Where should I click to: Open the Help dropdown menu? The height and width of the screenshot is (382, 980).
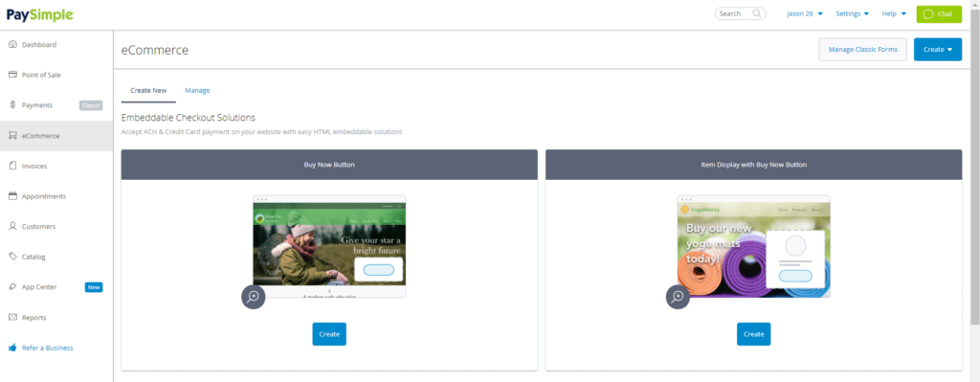[x=894, y=13]
